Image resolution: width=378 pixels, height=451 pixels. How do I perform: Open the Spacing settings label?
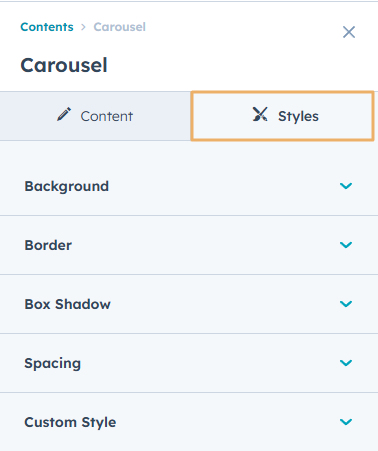(x=53, y=363)
